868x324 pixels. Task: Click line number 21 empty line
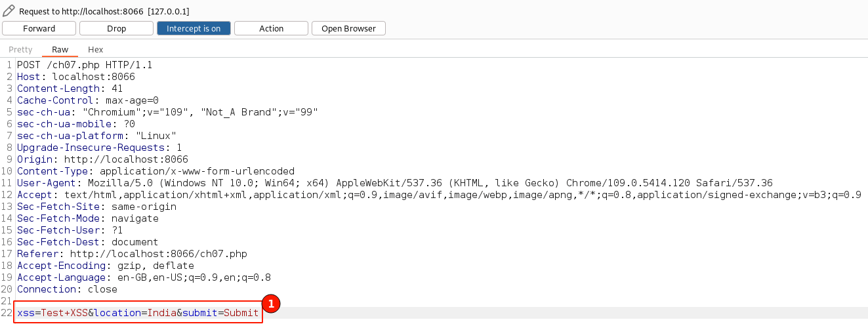[7, 301]
